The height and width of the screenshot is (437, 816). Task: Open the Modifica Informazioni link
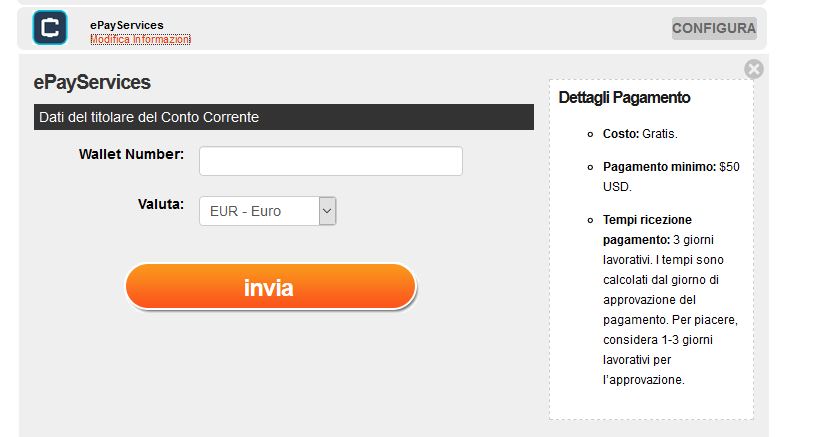140,40
